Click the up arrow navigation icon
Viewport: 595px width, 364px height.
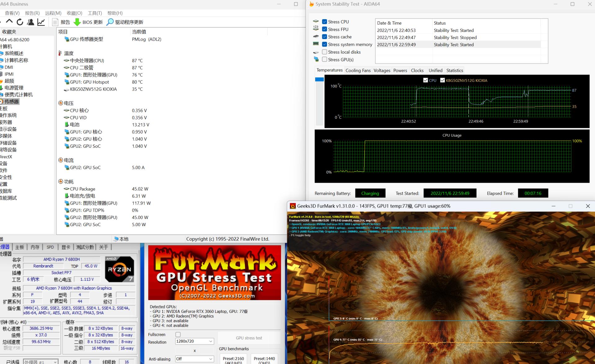click(x=9, y=22)
